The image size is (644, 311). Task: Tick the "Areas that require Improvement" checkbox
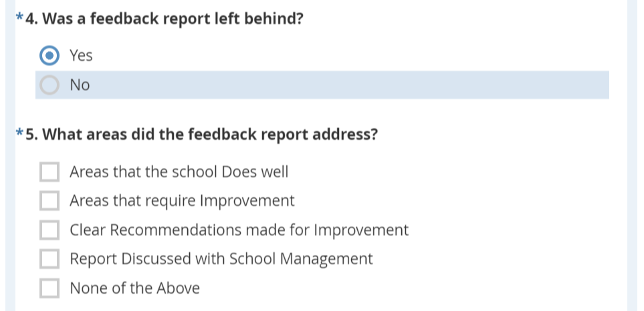[x=49, y=201]
